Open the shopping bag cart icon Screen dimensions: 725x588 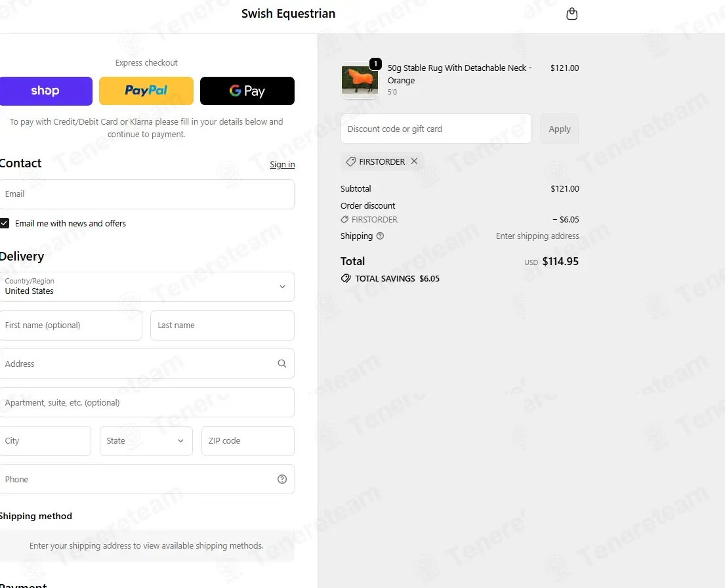pos(572,14)
